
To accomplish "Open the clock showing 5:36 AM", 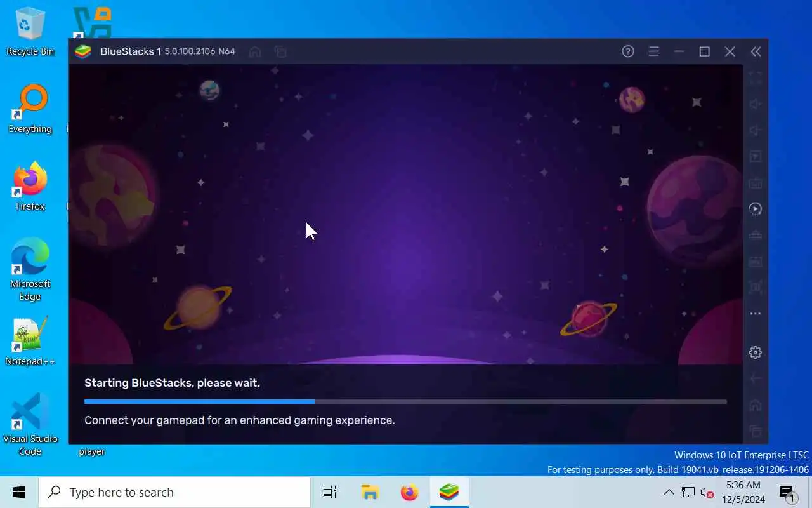I will (743, 492).
